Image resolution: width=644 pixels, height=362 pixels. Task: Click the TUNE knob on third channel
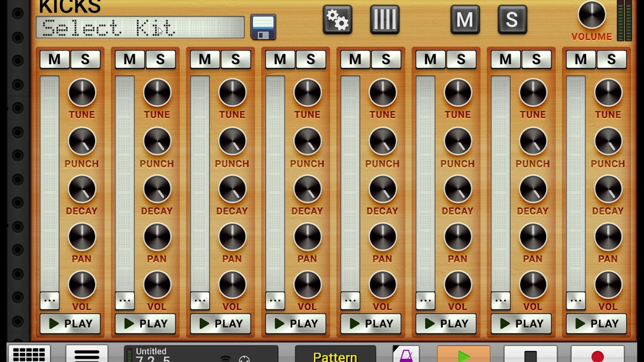(x=232, y=93)
